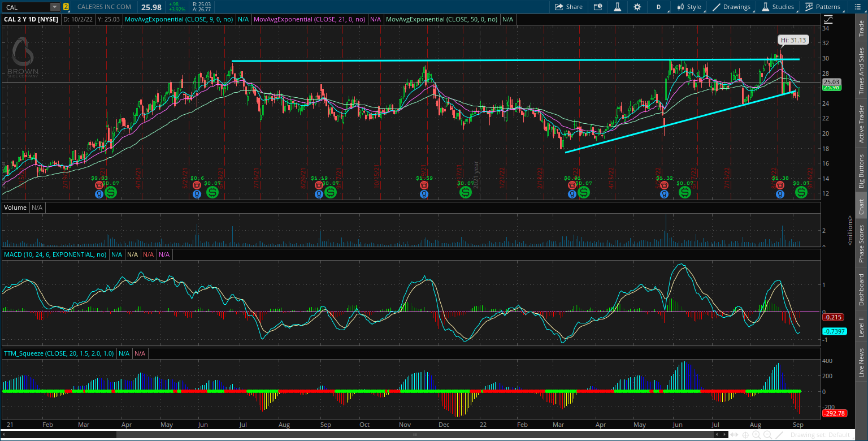
Task: Open the D timeframe dropdown
Action: tap(658, 7)
